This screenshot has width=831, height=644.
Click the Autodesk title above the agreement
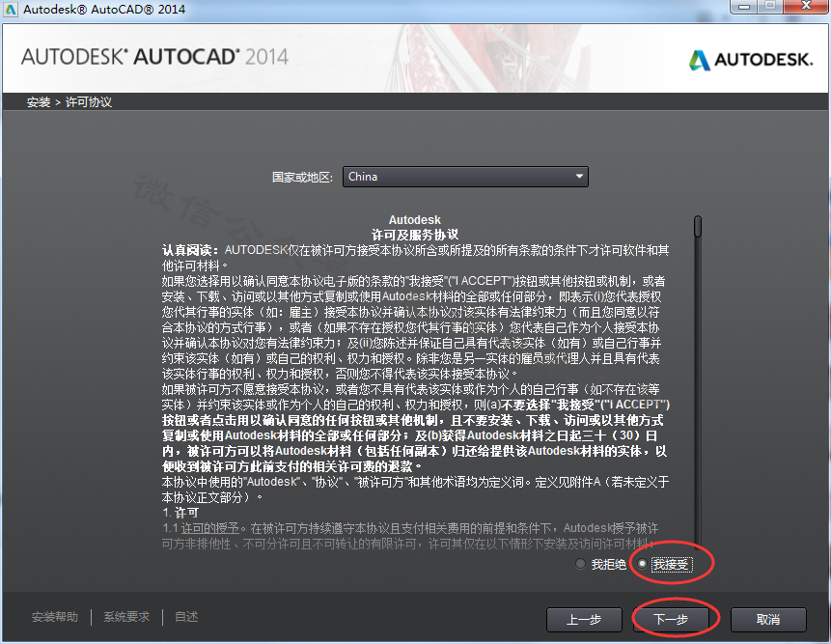tap(415, 219)
